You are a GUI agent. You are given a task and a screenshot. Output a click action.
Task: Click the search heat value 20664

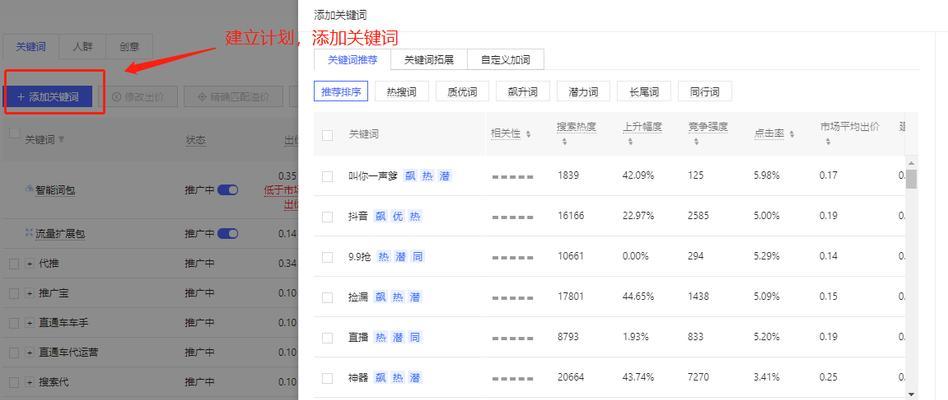[571, 377]
